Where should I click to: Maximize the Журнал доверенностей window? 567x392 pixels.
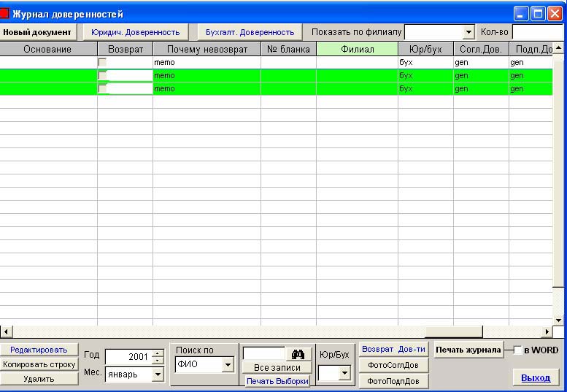(538, 14)
